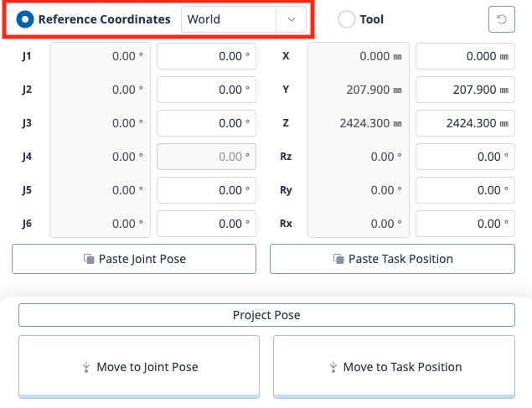532x408 pixels.
Task: Select the Tool radio button
Action: [346, 19]
